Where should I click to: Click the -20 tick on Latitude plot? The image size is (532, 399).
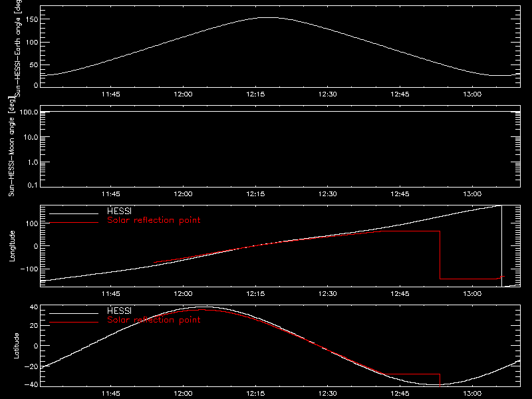point(31,367)
